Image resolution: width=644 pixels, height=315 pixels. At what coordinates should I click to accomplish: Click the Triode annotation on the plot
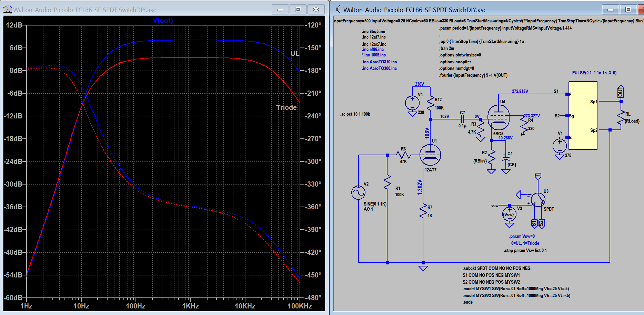pos(286,107)
